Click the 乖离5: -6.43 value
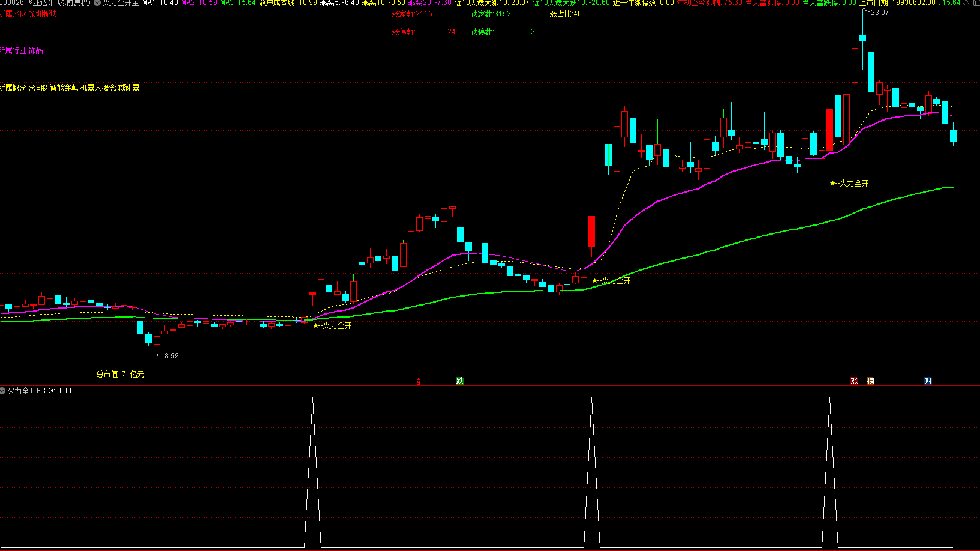Viewport: 980px width, 551px height. click(339, 2)
